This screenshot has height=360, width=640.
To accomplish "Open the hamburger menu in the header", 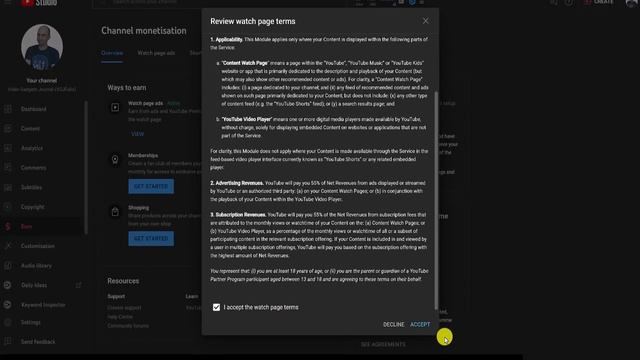I will [x=7, y=2].
